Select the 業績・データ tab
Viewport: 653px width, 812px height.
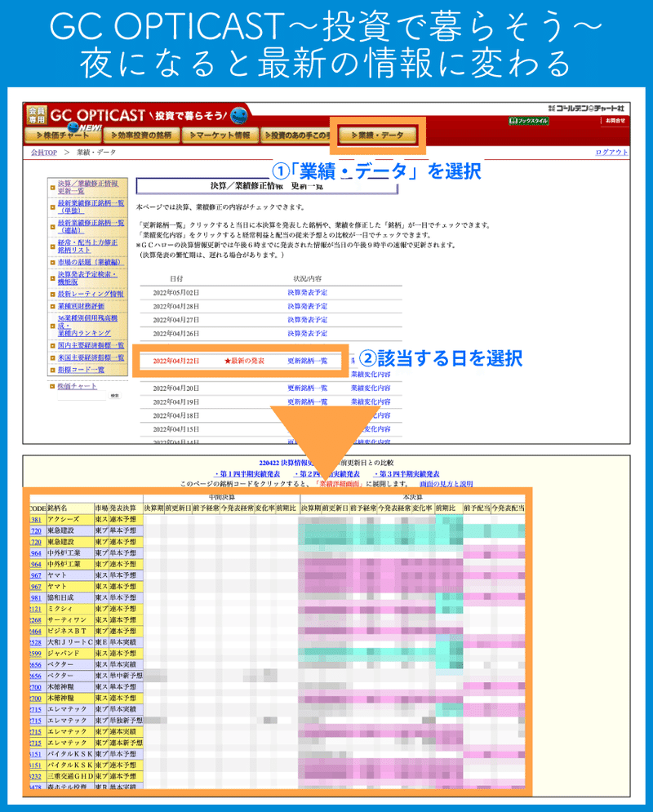click(x=377, y=135)
